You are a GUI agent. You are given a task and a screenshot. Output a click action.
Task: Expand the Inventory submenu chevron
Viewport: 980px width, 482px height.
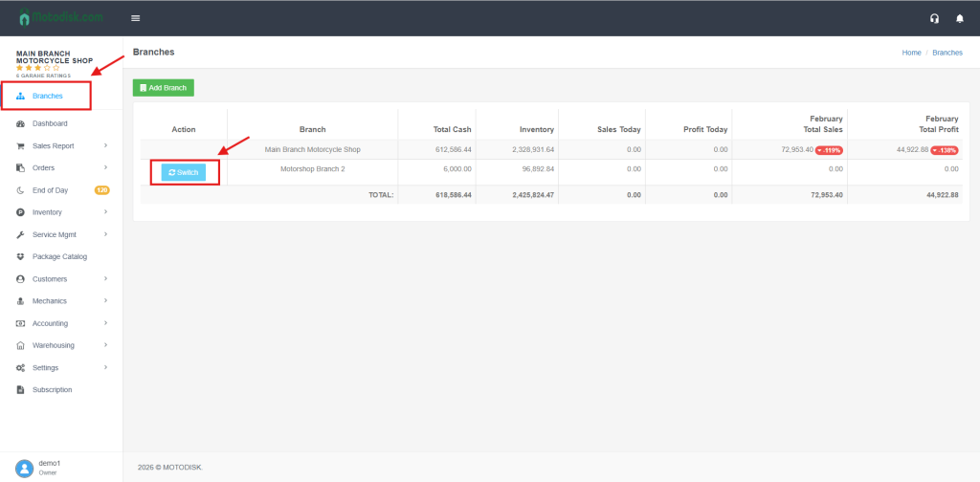(105, 212)
